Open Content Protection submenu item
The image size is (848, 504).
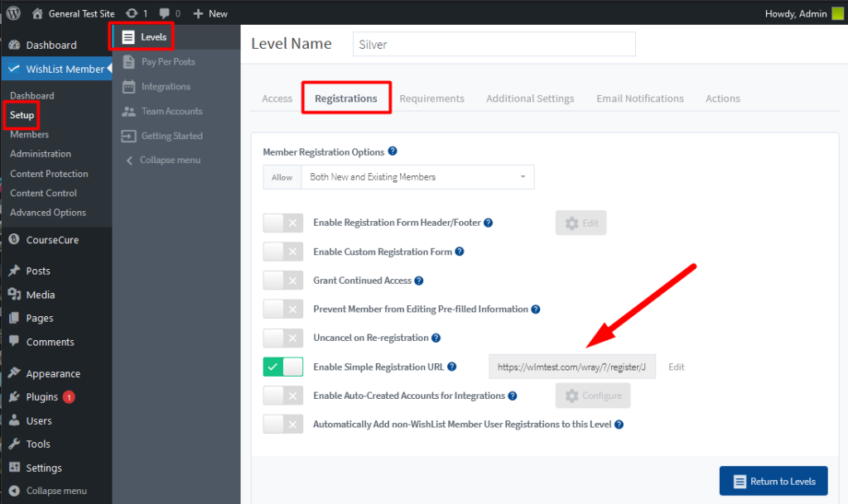click(x=49, y=174)
